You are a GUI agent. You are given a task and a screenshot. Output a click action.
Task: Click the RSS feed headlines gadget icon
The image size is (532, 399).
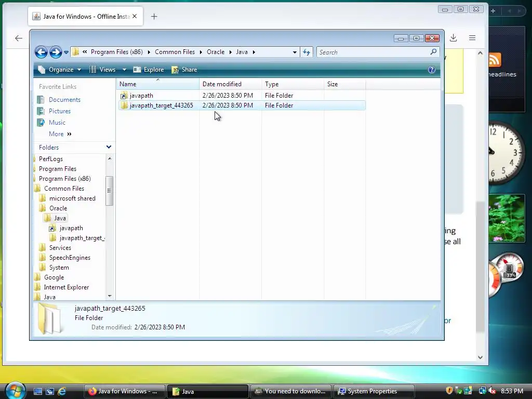click(x=495, y=60)
